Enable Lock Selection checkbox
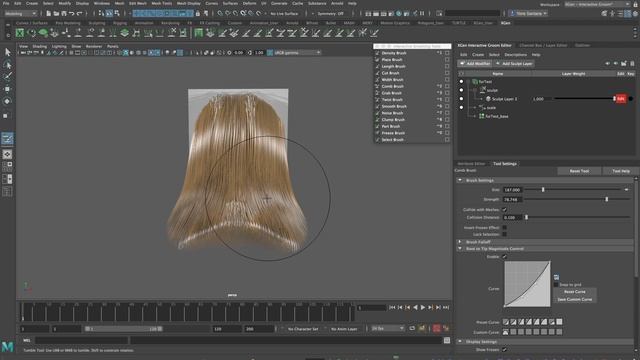The height and width of the screenshot is (360, 640). pos(504,234)
